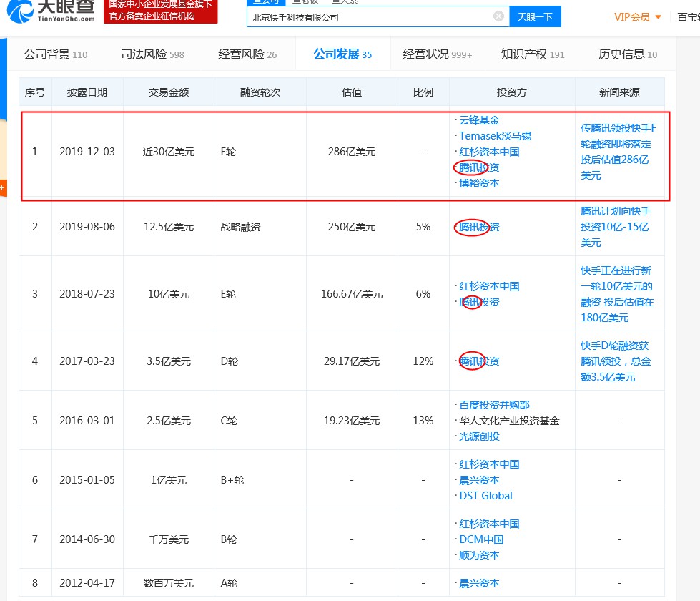Open 云锋基金 investor link
Screen dimensions: 700x601
(479, 120)
